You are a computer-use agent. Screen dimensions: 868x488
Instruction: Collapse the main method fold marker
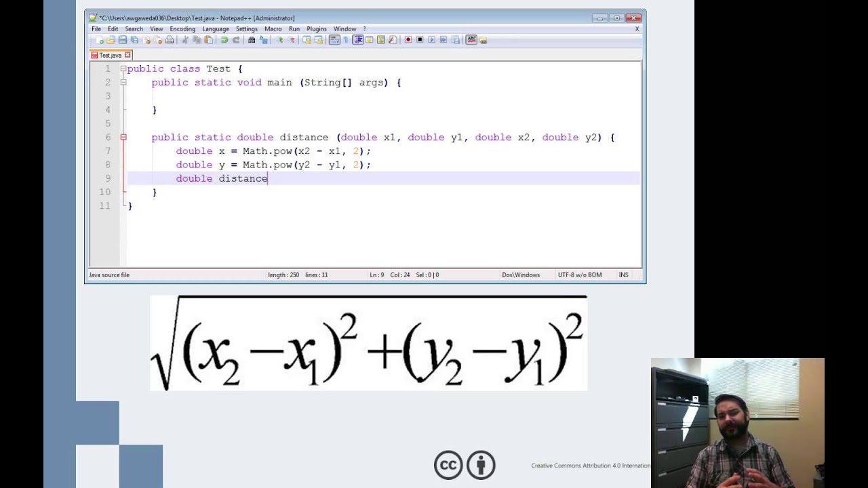[123, 82]
